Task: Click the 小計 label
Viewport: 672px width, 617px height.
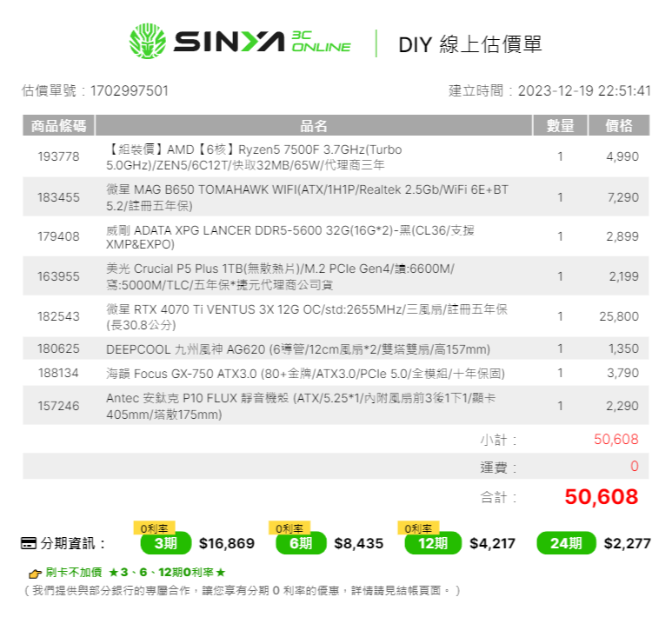Action: click(x=498, y=440)
